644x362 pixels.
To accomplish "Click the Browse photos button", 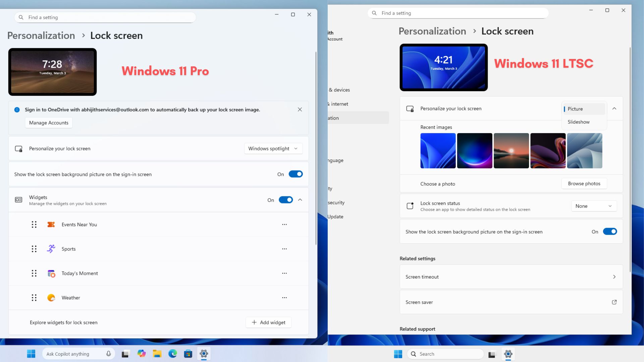I will [x=584, y=183].
